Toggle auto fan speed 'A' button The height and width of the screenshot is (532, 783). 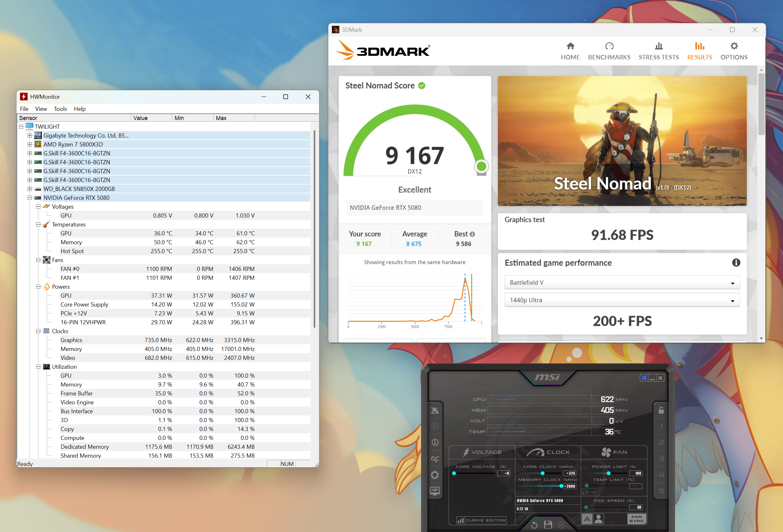click(587, 519)
